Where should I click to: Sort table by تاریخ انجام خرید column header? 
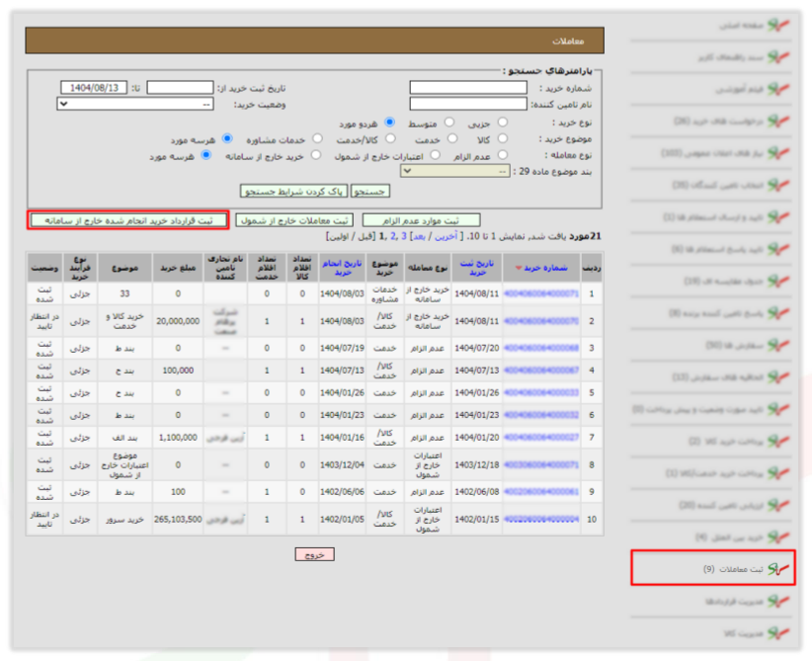pyautogui.click(x=342, y=268)
